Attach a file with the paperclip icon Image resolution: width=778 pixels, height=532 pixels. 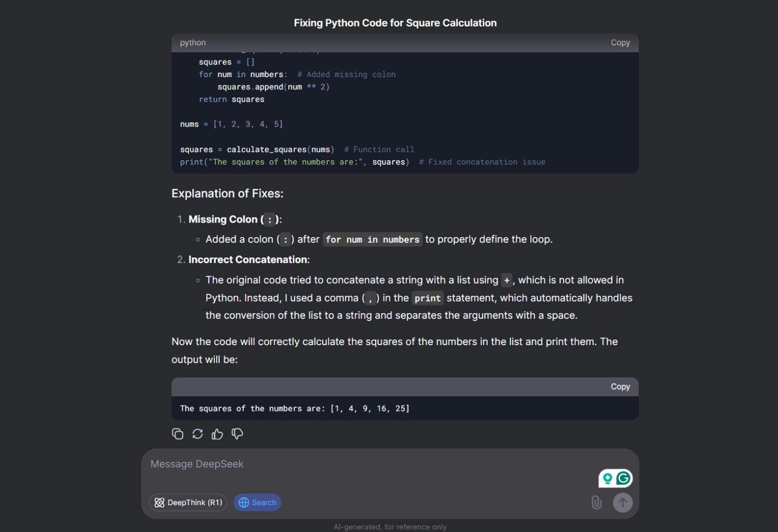coord(596,503)
